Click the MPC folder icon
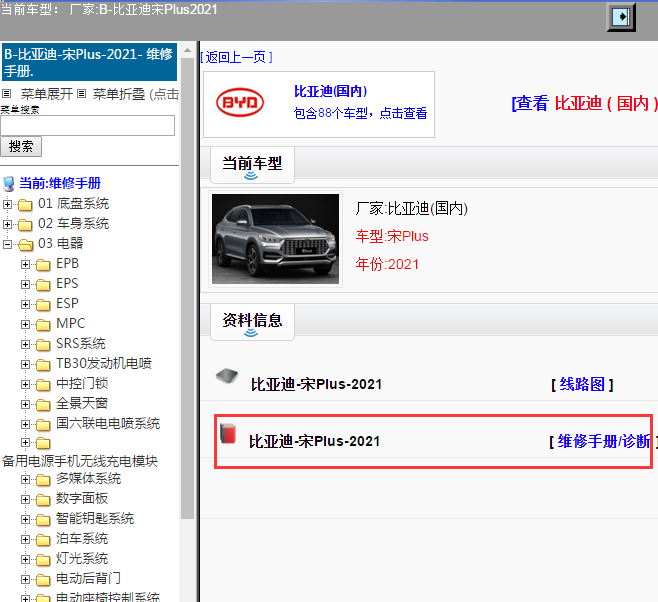 coord(43,325)
